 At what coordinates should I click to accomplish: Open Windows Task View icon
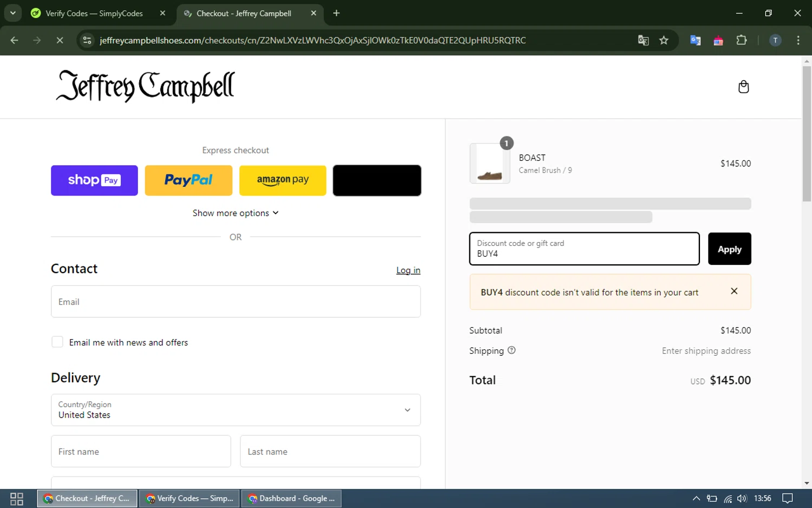(x=17, y=499)
